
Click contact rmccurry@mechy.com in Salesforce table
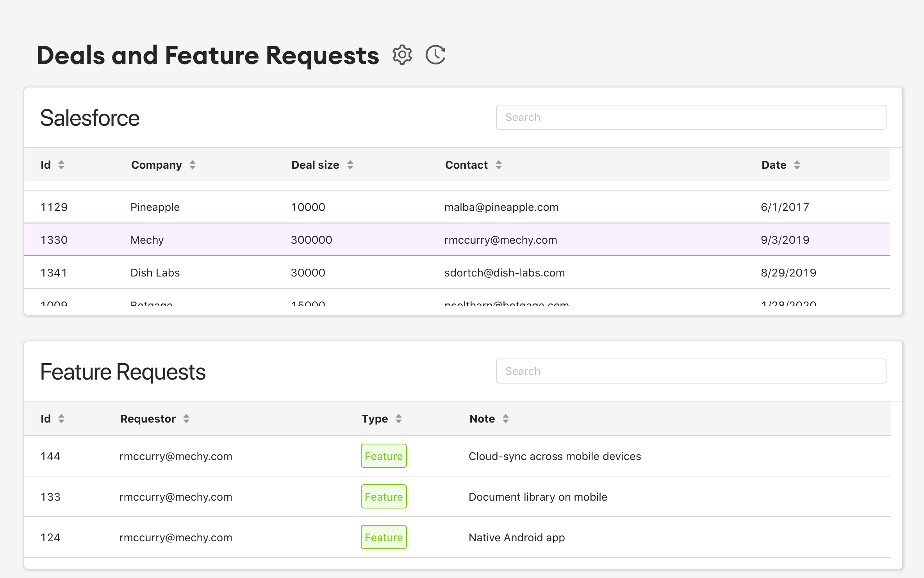[501, 240]
